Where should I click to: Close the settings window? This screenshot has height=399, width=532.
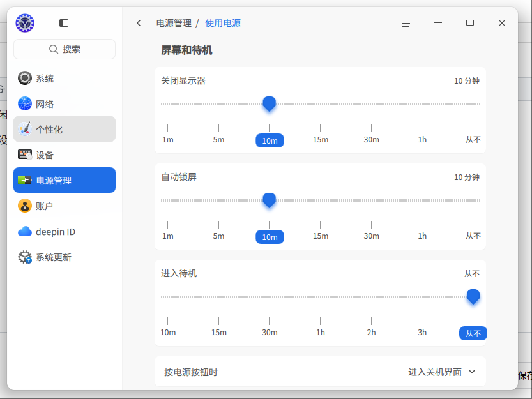click(x=502, y=23)
